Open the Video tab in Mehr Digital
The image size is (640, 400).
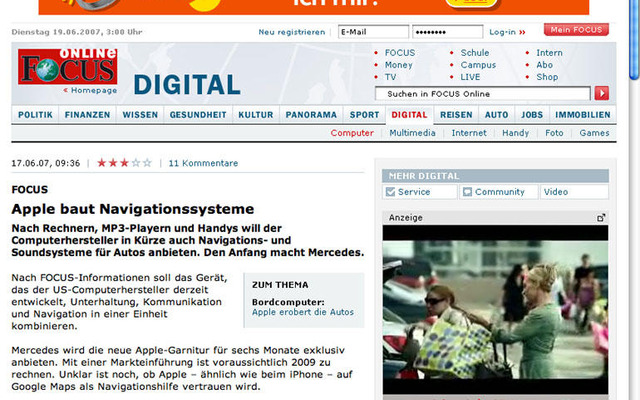pos(574,191)
